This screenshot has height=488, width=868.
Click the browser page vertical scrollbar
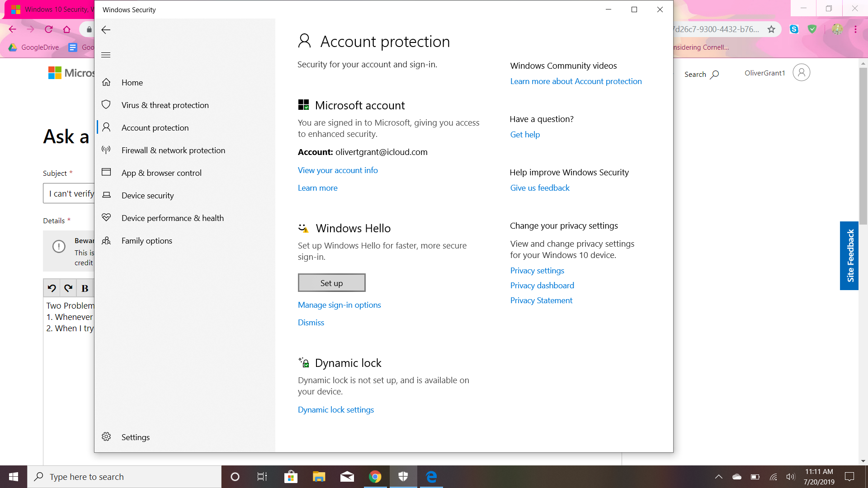[863, 146]
